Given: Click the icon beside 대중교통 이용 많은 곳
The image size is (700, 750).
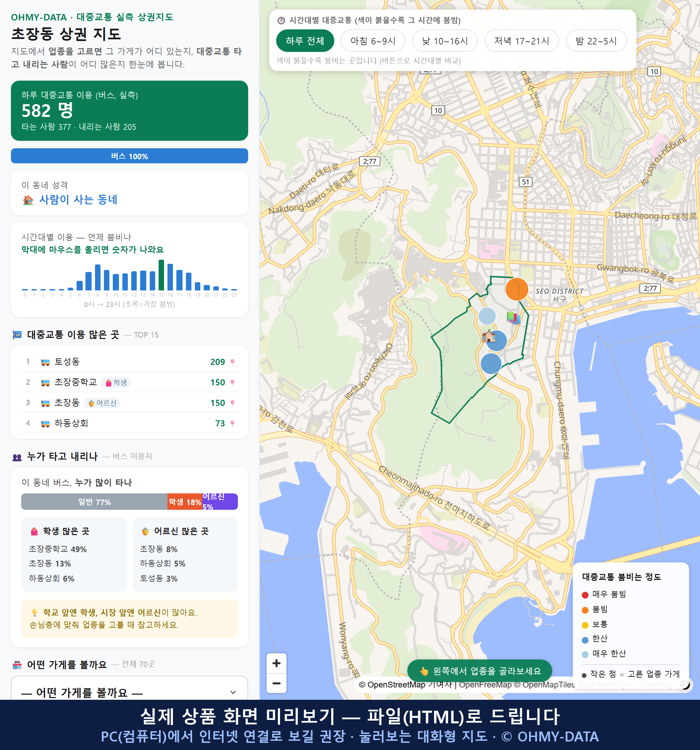Looking at the screenshot, I should (17, 335).
